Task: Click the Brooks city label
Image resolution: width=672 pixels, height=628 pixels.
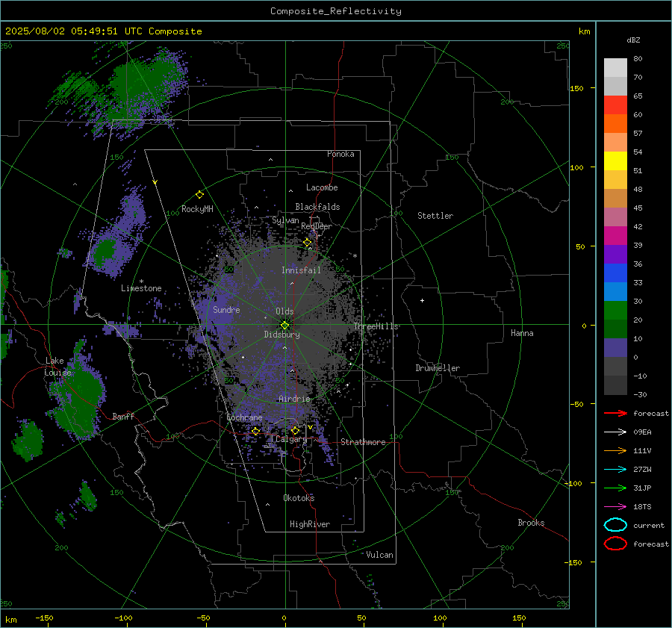Action: [531, 523]
